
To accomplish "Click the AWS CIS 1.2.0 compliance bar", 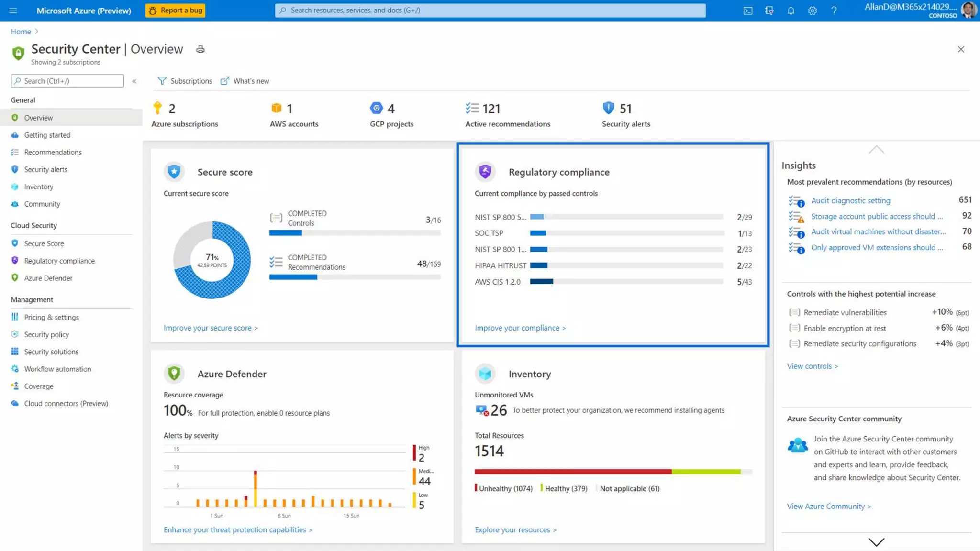I will pyautogui.click(x=626, y=282).
